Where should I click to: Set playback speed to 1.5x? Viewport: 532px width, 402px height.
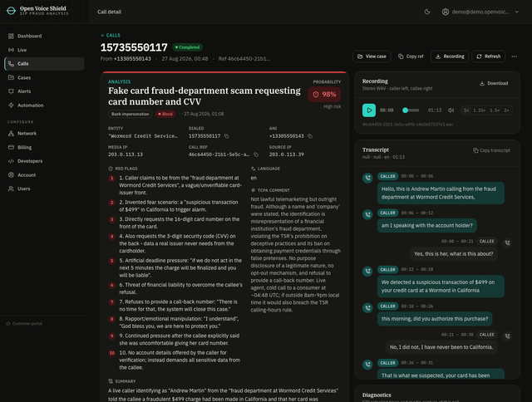495,110
